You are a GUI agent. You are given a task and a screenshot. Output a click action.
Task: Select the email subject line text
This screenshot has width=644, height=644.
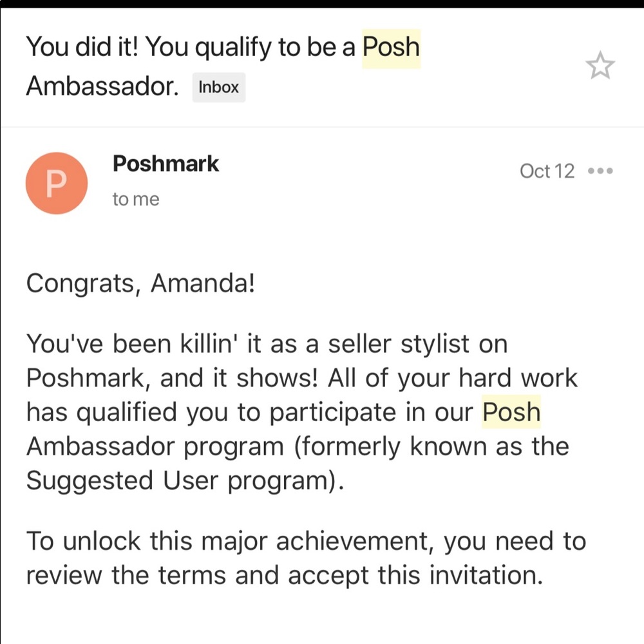193,46
